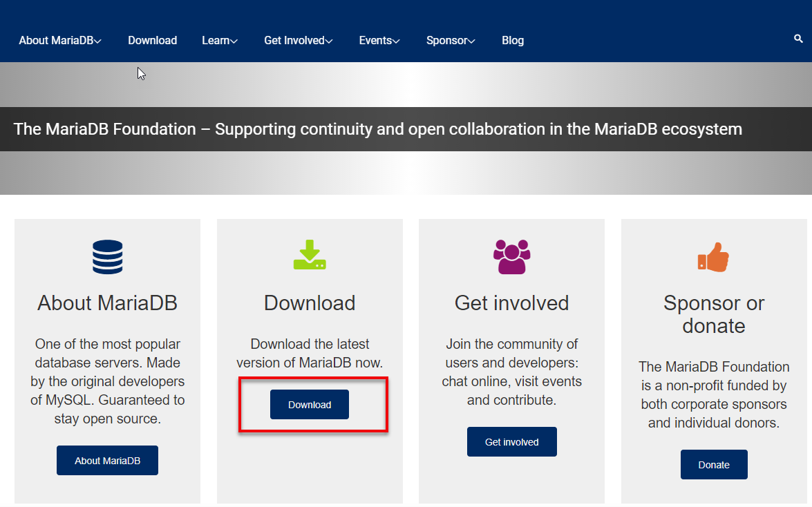
Task: Click the Donate button
Action: pyautogui.click(x=713, y=464)
